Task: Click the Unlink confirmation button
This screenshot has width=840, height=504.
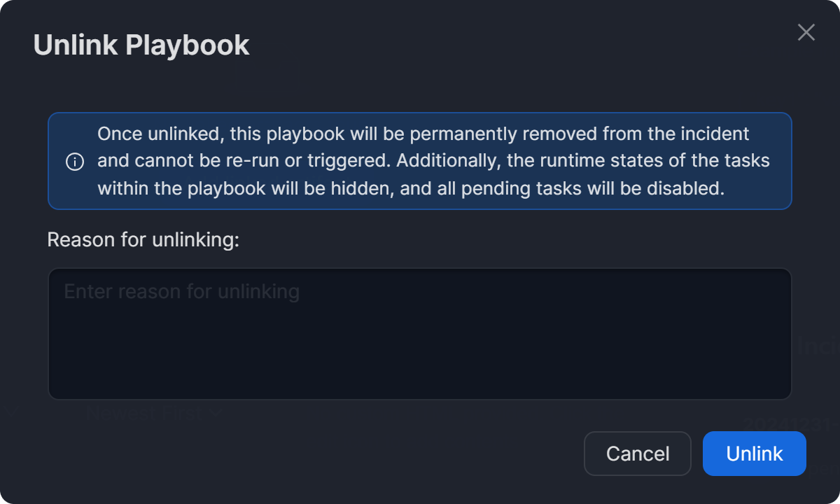Action: (754, 454)
